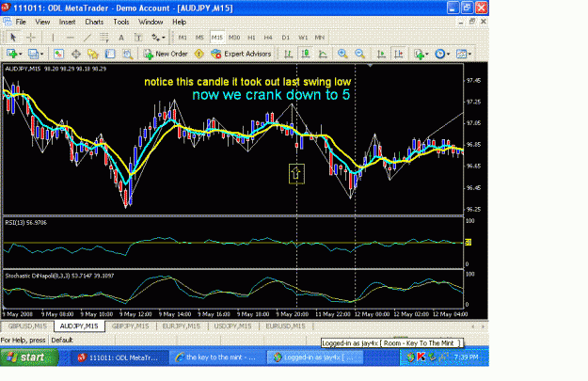Open the Charts menu
The width and height of the screenshot is (588, 381).
[x=94, y=23]
